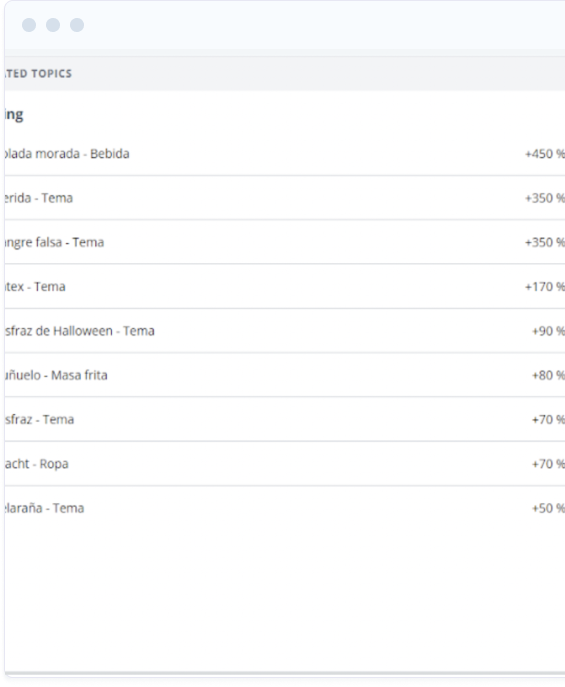This screenshot has width=565, height=687.
Task: Select the 'falsa - Tema' topic
Action: click(x=285, y=242)
